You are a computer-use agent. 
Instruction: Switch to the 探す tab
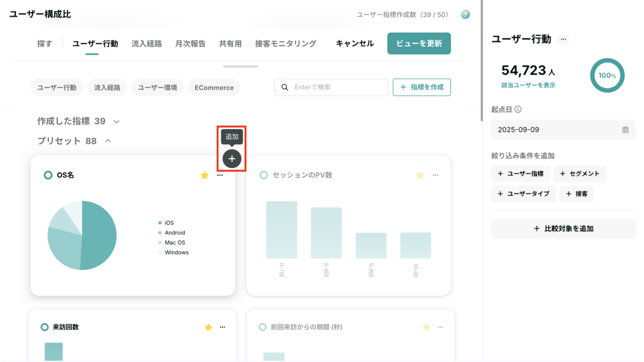coord(45,44)
